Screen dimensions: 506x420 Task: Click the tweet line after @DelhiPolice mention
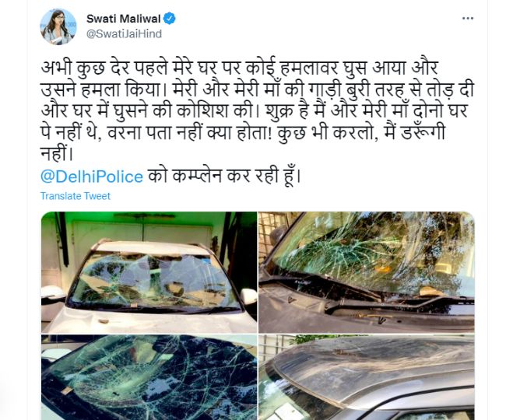pyautogui.click(x=224, y=176)
